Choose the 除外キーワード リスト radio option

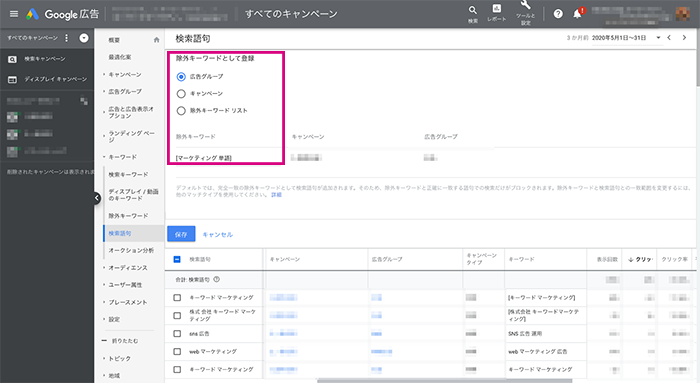pos(181,111)
